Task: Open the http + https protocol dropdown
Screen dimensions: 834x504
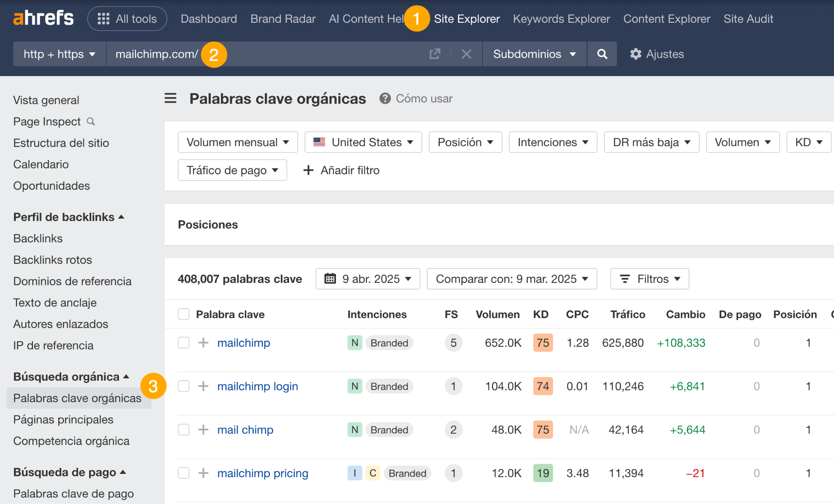Action: 59,54
